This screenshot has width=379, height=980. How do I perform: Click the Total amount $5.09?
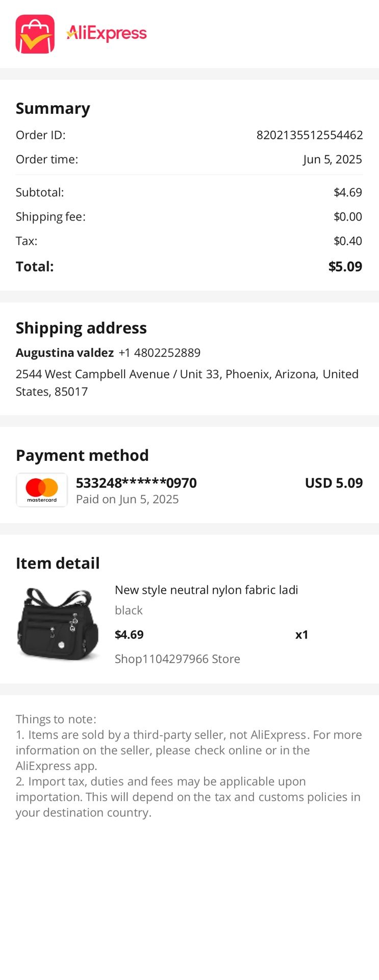point(345,266)
